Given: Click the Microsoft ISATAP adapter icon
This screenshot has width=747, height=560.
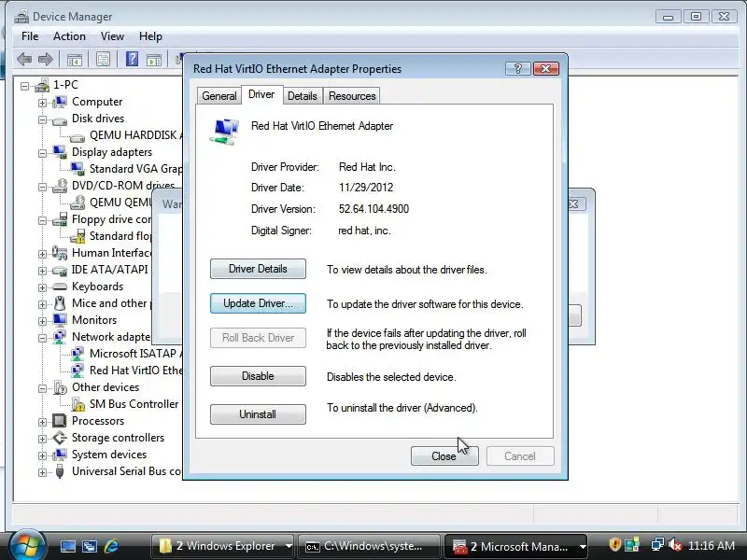Looking at the screenshot, I should point(78,354).
